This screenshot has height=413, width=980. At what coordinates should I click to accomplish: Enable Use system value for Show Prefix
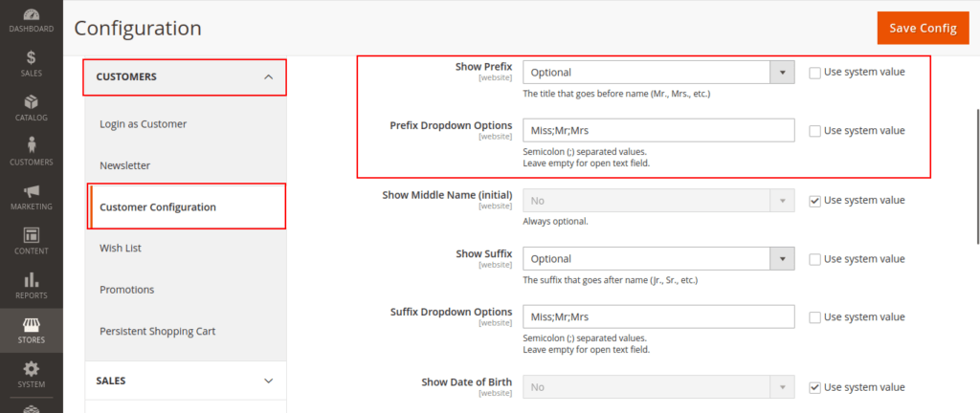(x=814, y=72)
